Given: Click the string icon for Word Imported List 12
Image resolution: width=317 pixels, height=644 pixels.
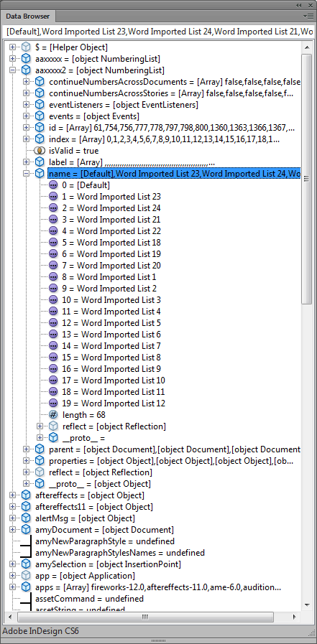Looking at the screenshot, I should click(53, 403).
